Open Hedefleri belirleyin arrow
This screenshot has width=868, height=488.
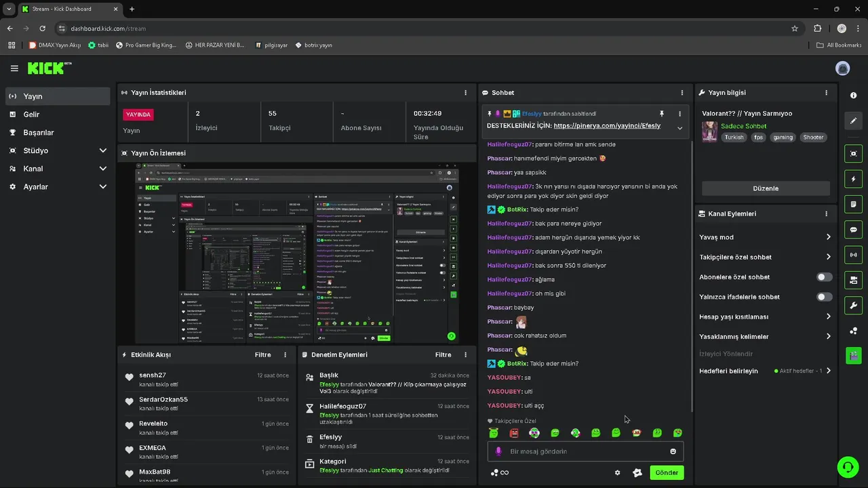click(829, 371)
